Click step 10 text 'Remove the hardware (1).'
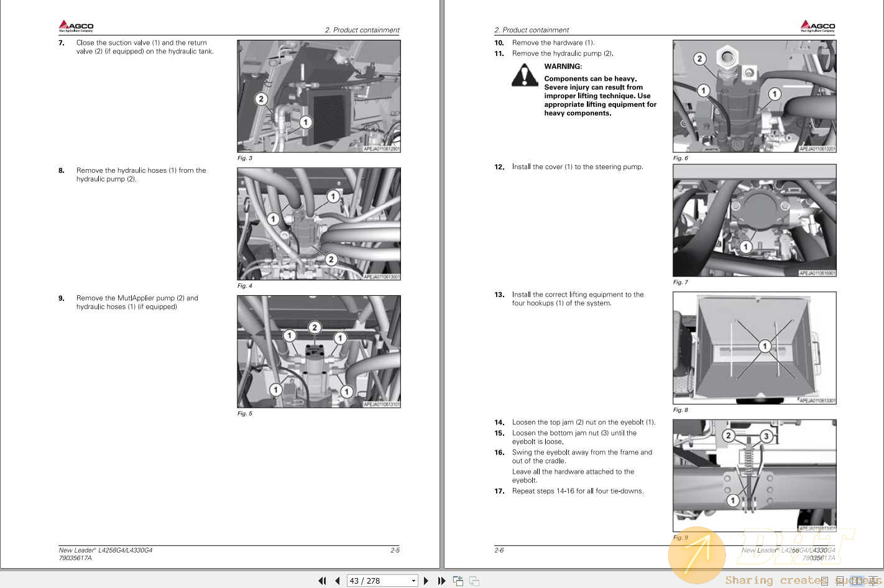Image resolution: width=884 pixels, height=588 pixels. coord(553,43)
